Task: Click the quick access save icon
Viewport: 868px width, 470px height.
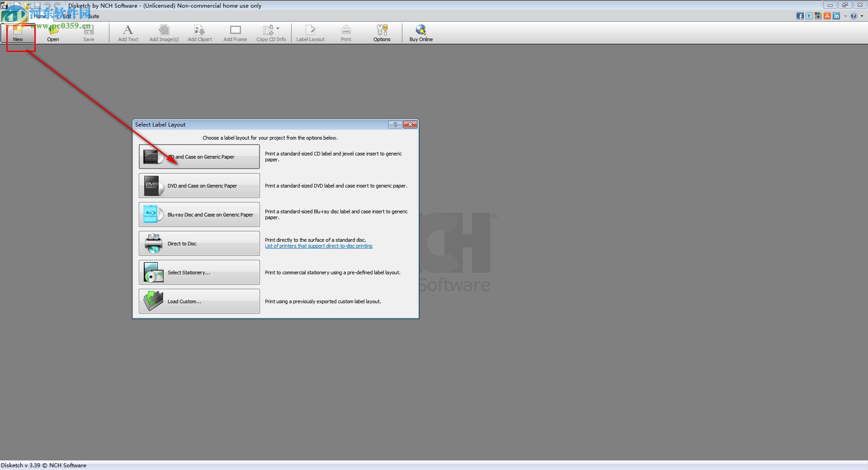Action: pos(38,5)
